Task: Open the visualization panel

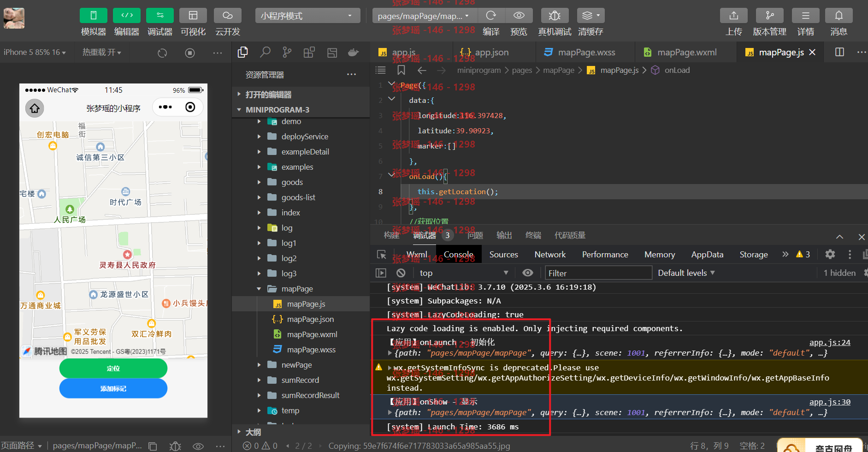Action: point(193,15)
